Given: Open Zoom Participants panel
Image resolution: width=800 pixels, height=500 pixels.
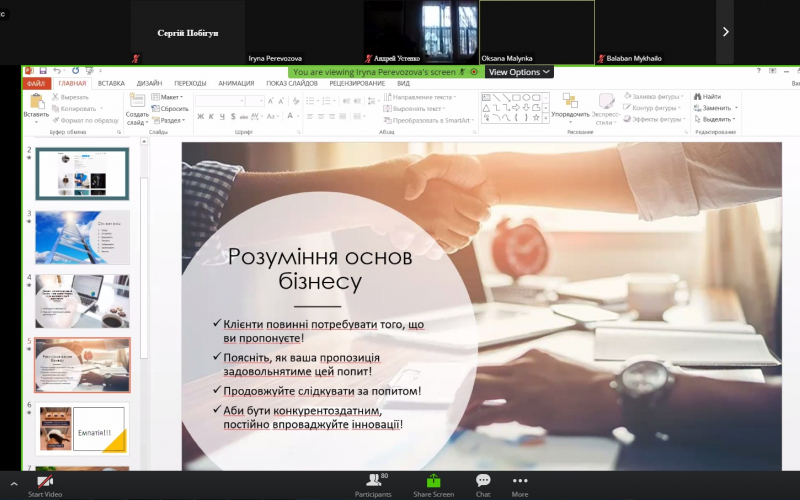Looking at the screenshot, I should tap(373, 486).
